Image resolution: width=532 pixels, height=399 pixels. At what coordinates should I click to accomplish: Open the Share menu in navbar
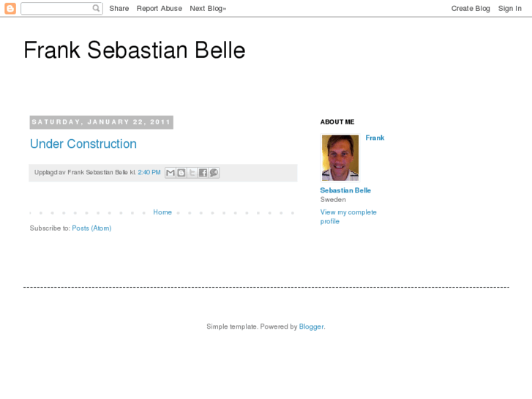119,9
